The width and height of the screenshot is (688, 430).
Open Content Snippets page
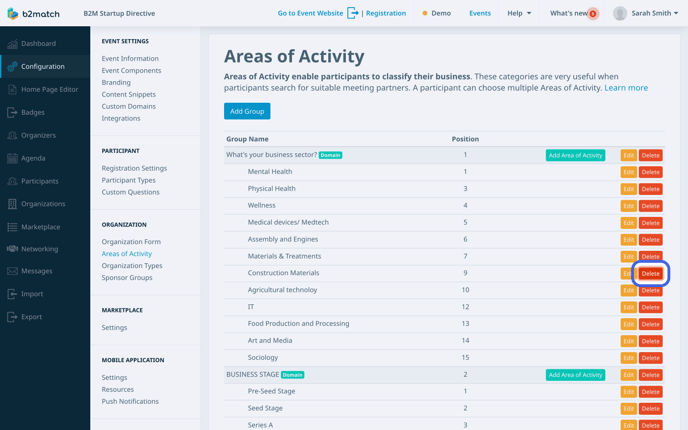(129, 94)
